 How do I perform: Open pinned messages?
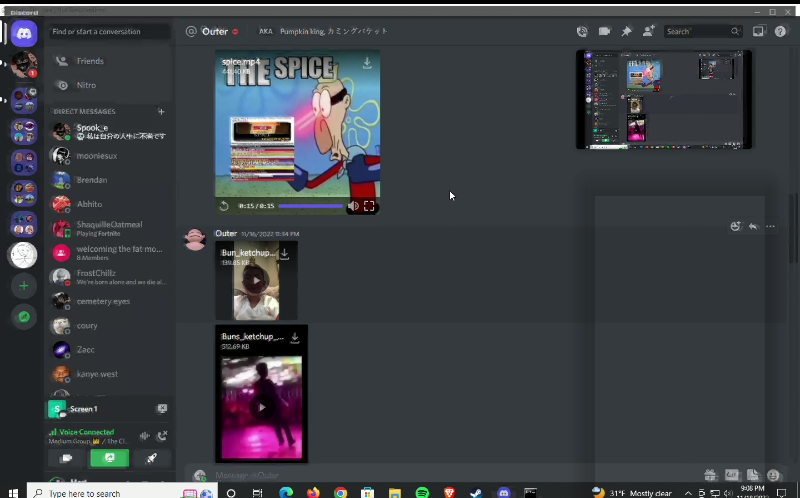point(627,31)
